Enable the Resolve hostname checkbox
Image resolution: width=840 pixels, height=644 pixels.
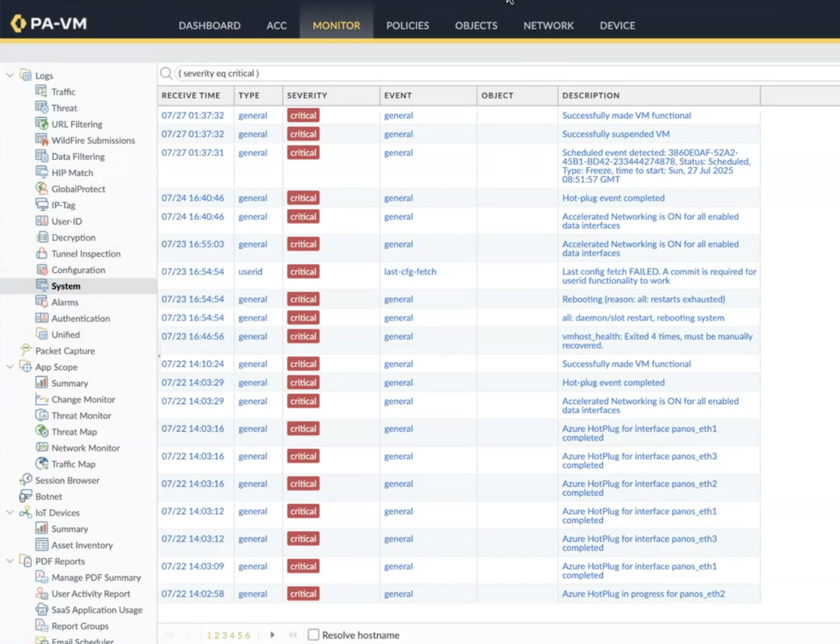(x=313, y=635)
